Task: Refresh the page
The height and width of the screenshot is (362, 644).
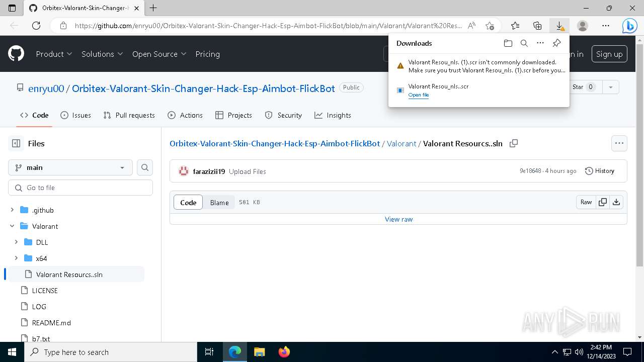Action: click(36, 26)
